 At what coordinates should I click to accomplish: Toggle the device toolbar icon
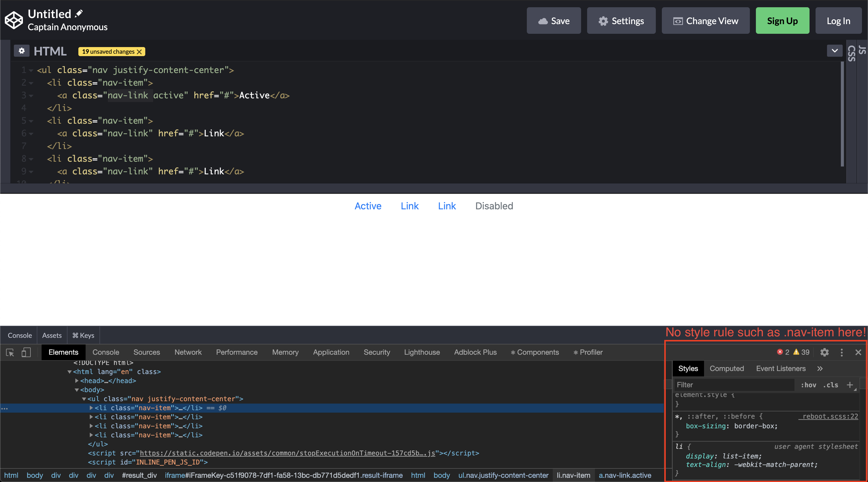(26, 353)
